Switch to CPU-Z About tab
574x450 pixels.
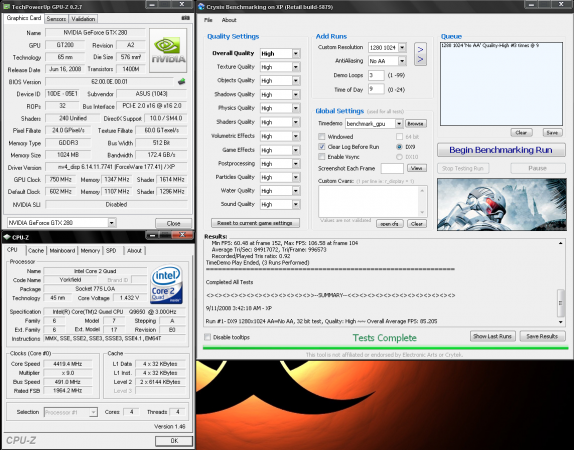134,251
